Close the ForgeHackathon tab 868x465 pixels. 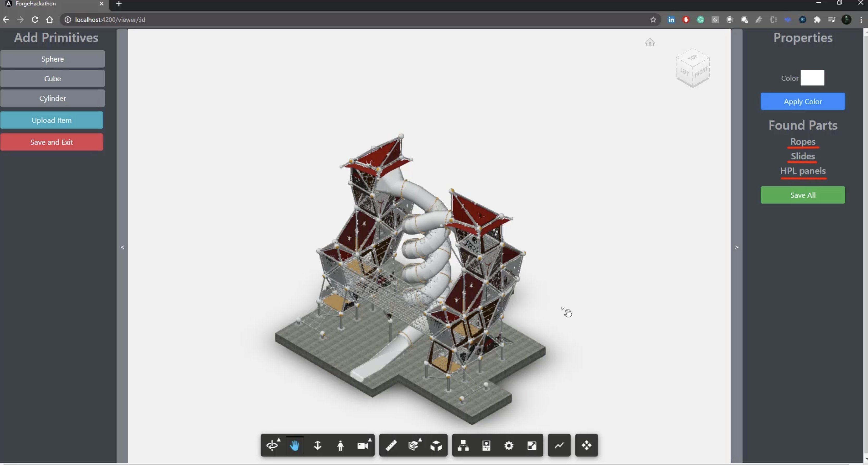101,4
